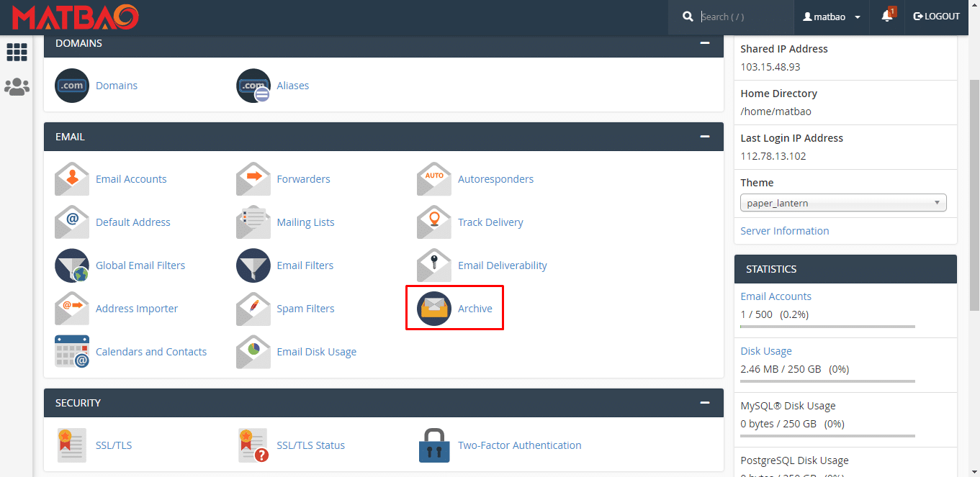Click inside the search input field
This screenshot has width=980, height=477.
coord(734,16)
